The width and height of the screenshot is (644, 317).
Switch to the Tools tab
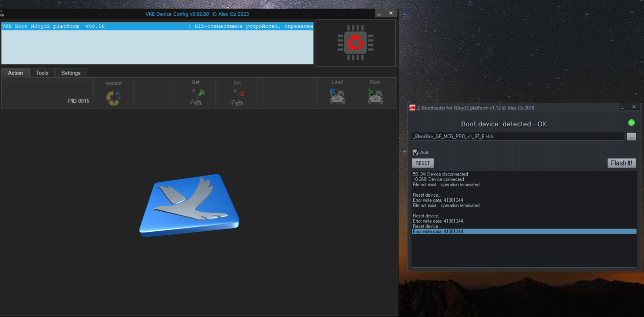[x=42, y=73]
